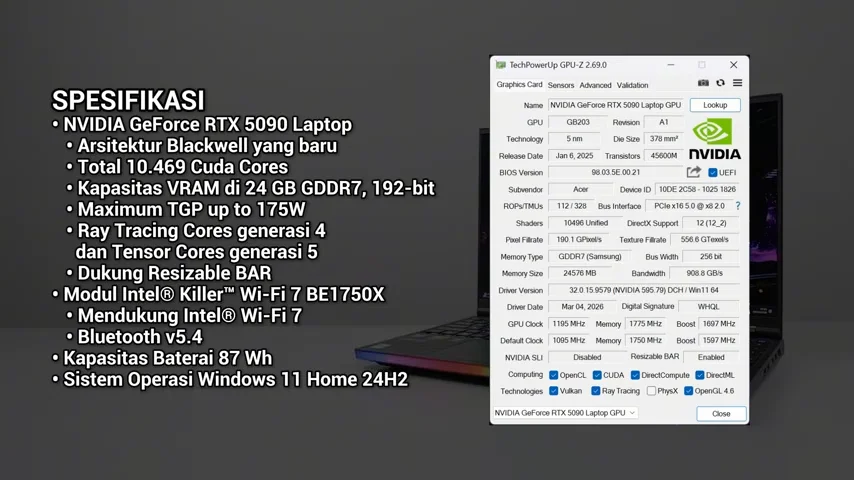This screenshot has width=854, height=480.
Task: Click the Subvendor value Acer
Action: point(581,189)
